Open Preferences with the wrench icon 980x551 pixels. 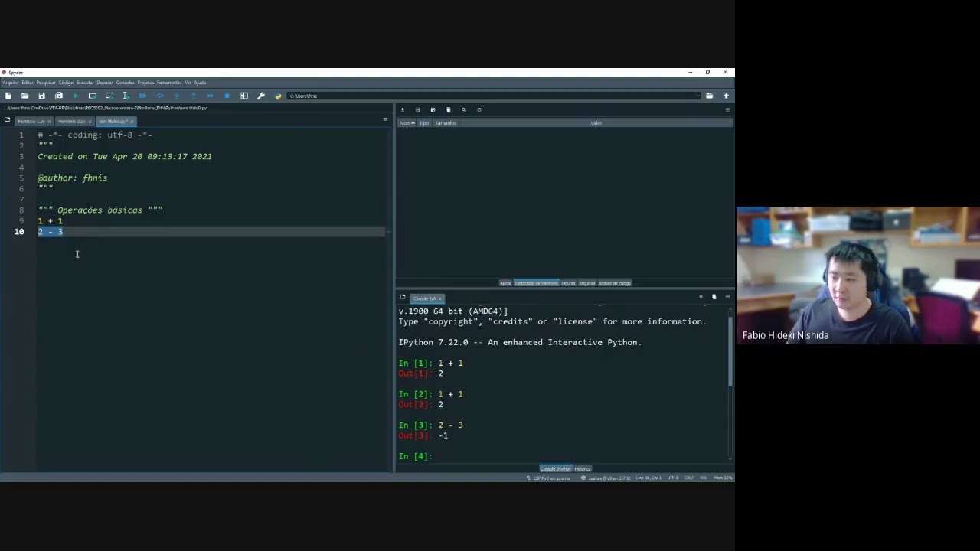point(261,96)
